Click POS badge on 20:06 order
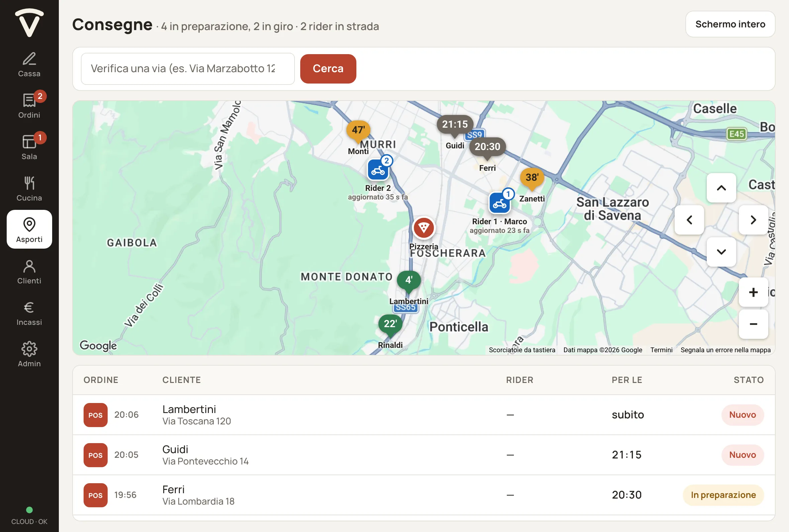This screenshot has height=532, width=789. pos(95,415)
